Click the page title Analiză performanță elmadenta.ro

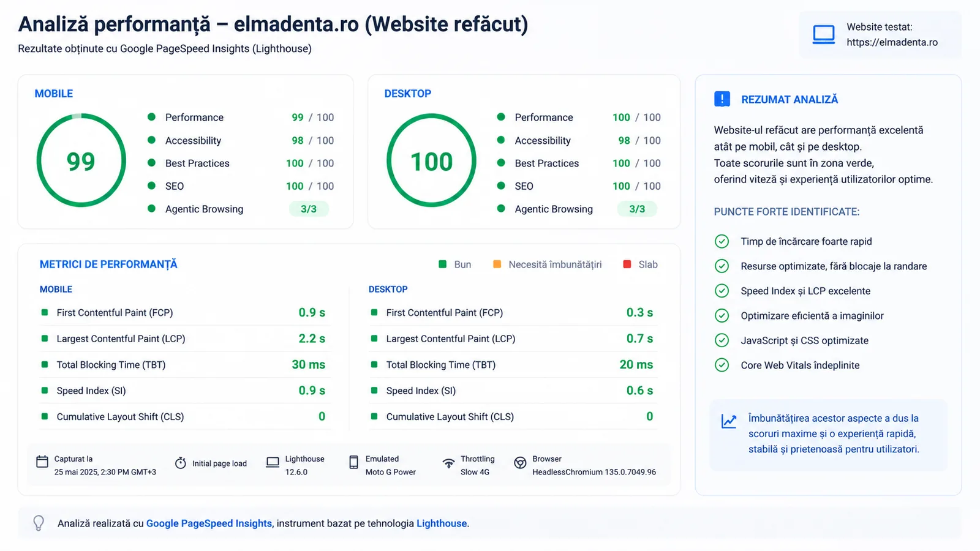tap(273, 24)
